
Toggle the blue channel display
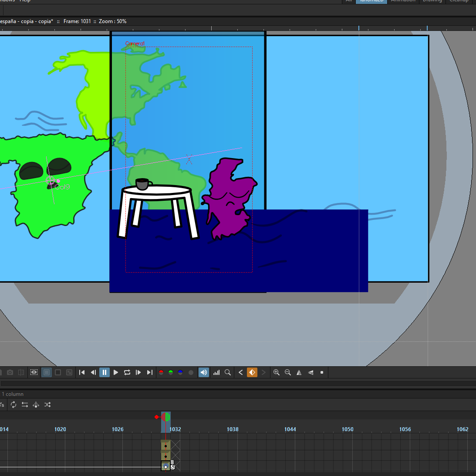click(x=180, y=372)
